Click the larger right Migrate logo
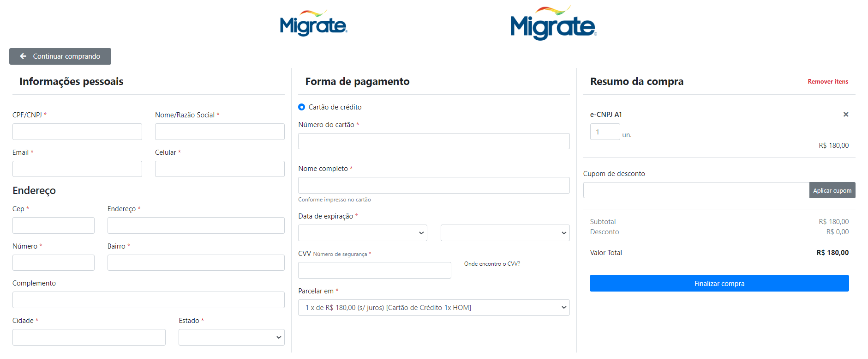 553,24
